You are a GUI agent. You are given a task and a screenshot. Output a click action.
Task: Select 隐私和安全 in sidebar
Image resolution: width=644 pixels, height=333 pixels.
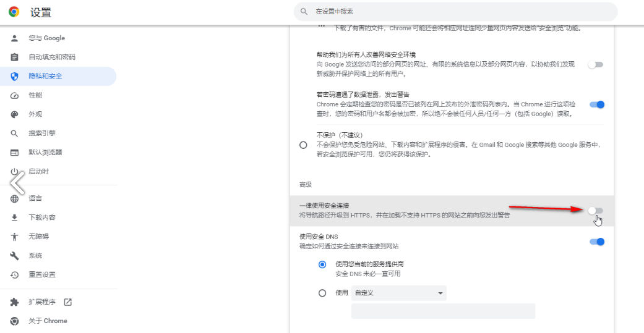[58, 76]
